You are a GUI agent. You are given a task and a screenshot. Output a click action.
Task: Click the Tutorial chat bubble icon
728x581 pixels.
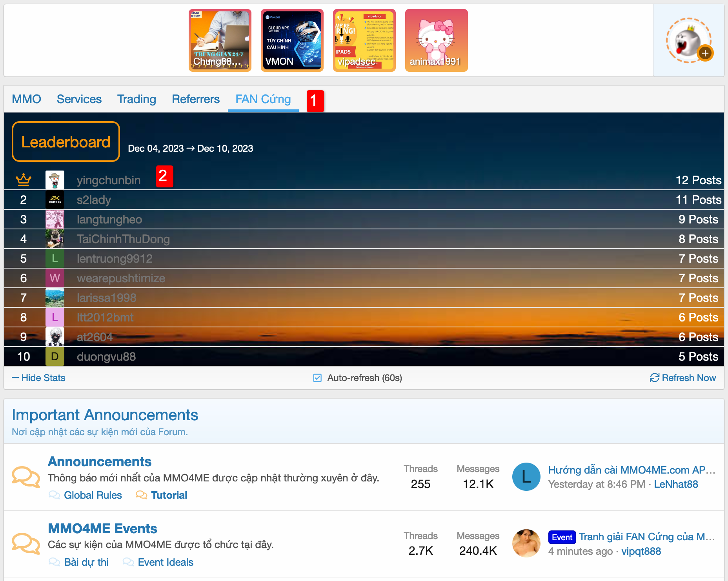click(142, 495)
